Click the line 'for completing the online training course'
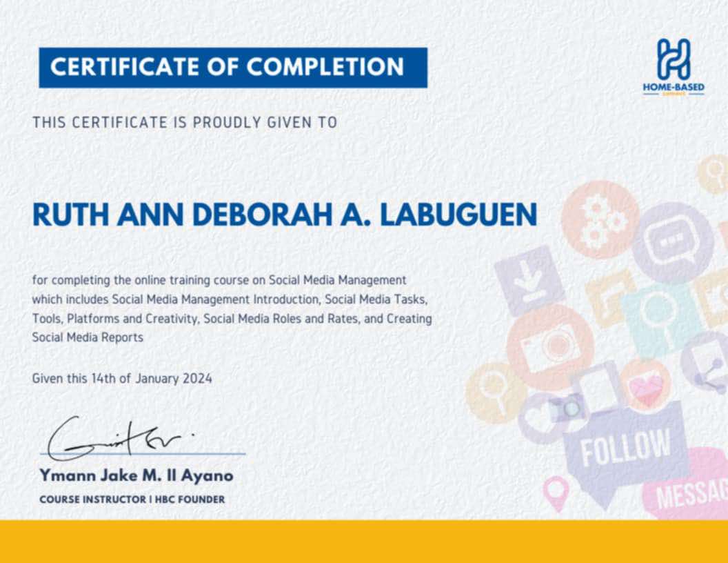Screen dimensions: 728x563 click(219, 280)
